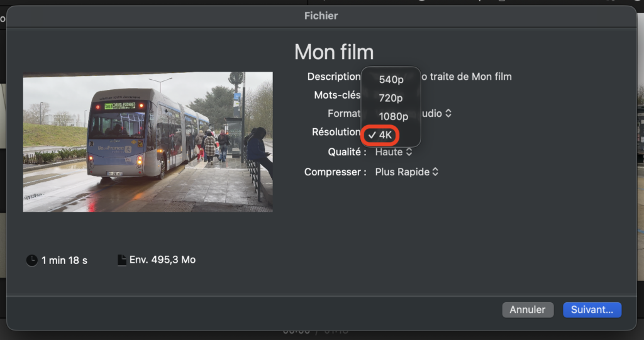This screenshot has height=340, width=644.
Task: Click the "Env. 495,3 Mo" size text
Action: 162,260
